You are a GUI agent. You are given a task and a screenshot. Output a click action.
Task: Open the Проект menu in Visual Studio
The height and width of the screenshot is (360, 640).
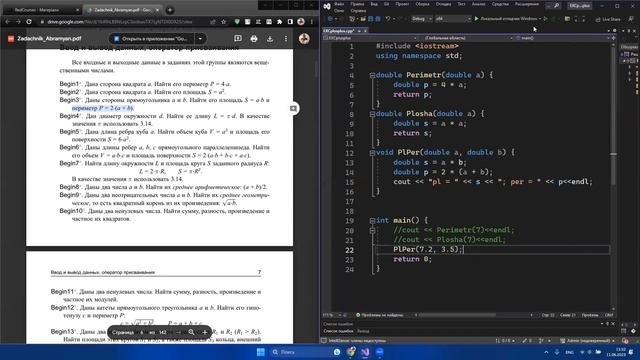pos(402,4)
